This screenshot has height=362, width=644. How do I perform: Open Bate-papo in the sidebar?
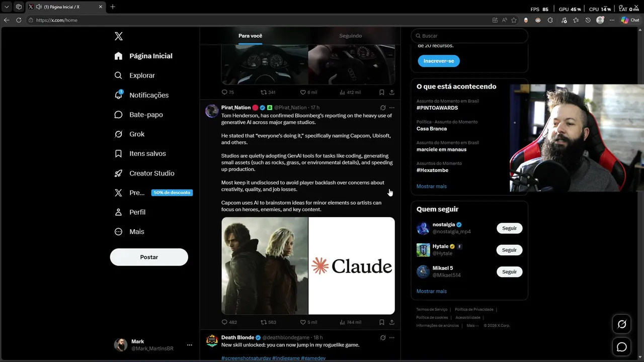[x=138, y=115]
